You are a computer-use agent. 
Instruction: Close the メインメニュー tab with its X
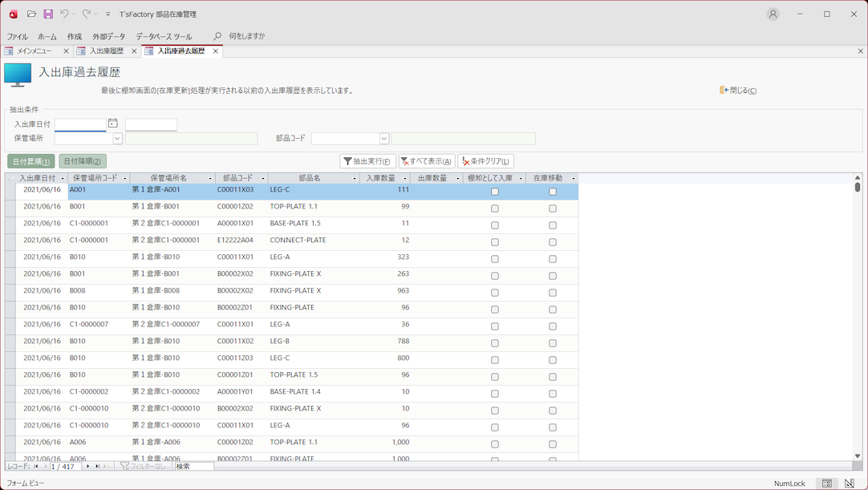click(66, 51)
